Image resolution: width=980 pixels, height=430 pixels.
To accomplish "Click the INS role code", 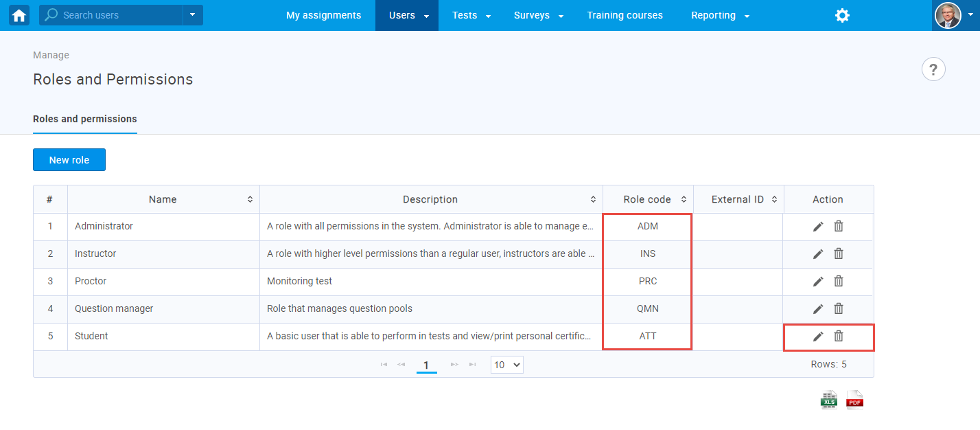I will (x=648, y=253).
